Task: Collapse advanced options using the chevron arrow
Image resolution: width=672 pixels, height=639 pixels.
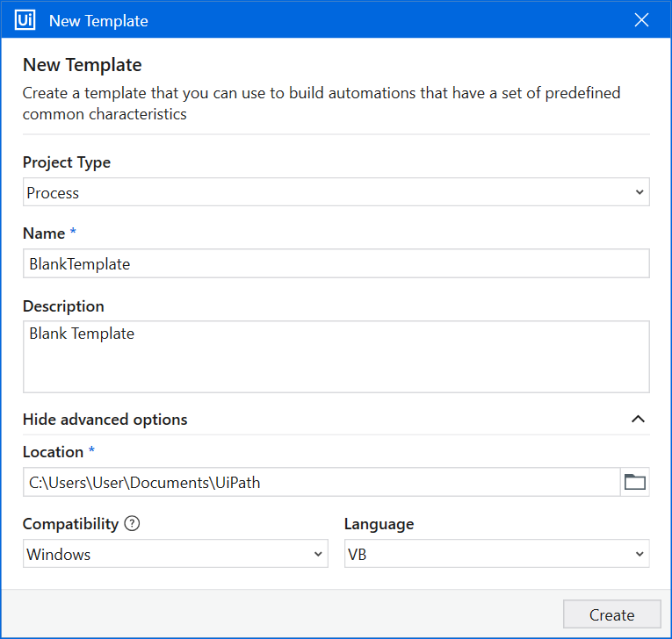Action: point(639,420)
